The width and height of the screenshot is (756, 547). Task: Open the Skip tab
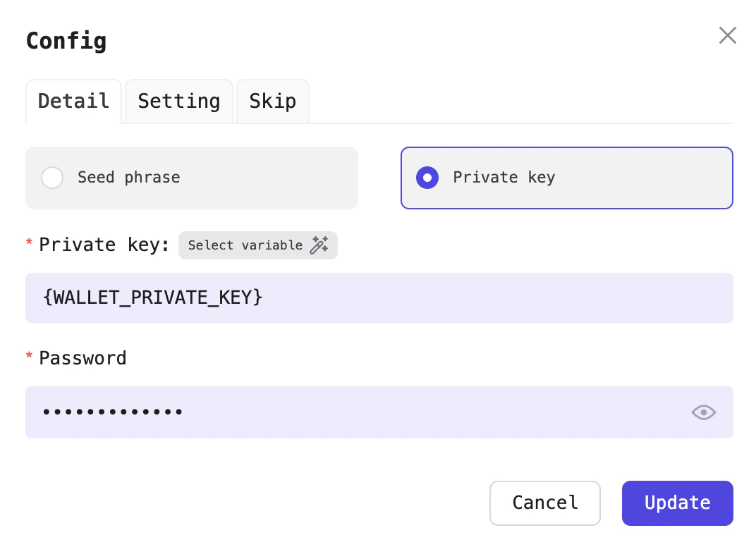272,101
